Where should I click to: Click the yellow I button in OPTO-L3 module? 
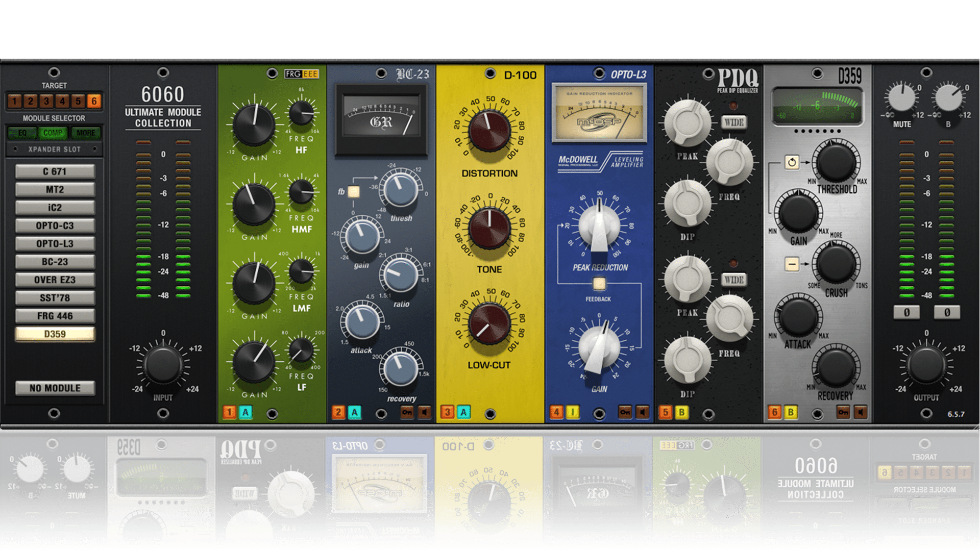click(573, 412)
